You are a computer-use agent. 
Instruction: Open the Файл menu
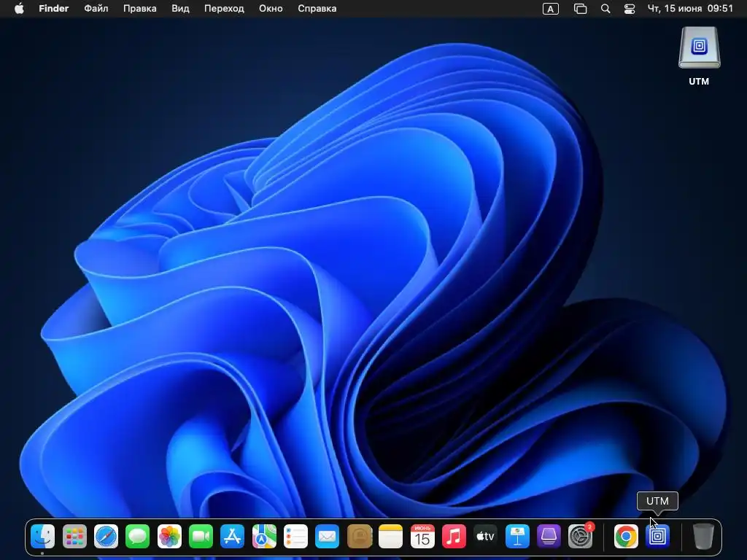96,9
